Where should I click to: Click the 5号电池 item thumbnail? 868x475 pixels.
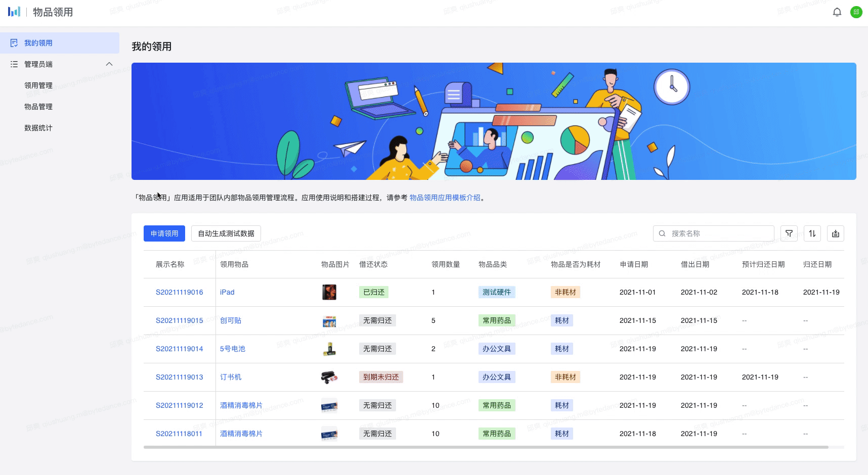[x=329, y=349]
